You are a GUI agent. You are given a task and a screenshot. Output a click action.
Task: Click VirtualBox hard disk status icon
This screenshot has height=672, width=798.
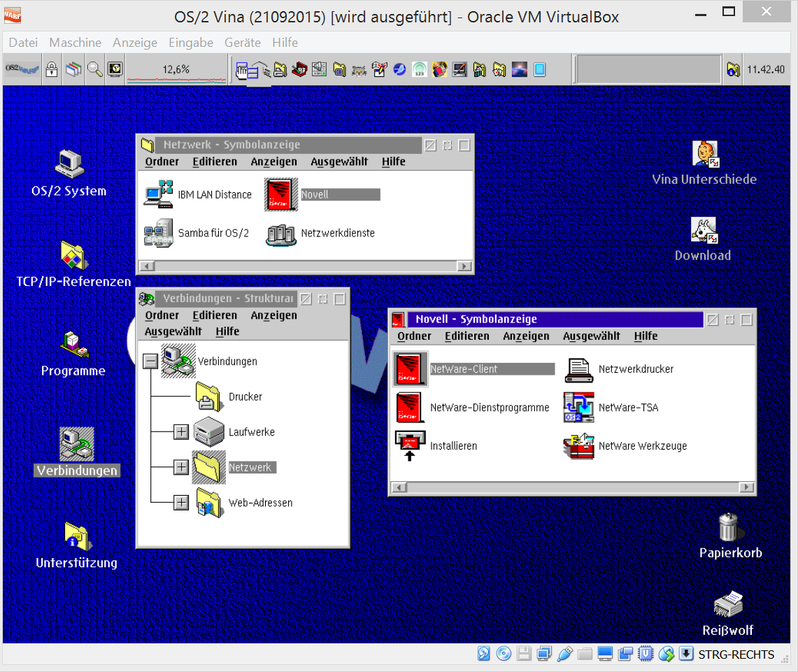click(x=483, y=654)
